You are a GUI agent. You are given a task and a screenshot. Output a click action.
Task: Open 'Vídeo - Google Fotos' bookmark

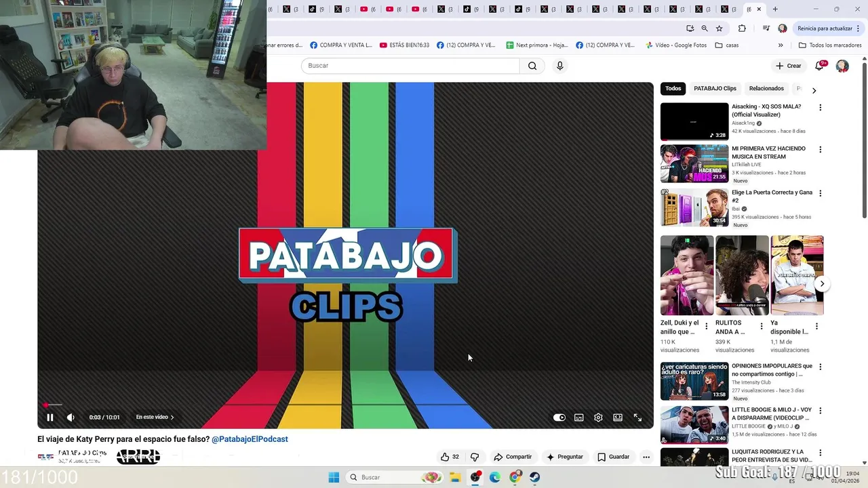point(676,45)
